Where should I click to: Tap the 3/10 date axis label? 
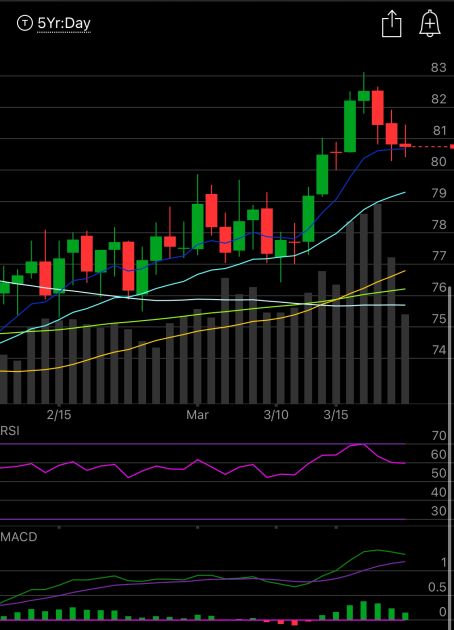coord(276,415)
